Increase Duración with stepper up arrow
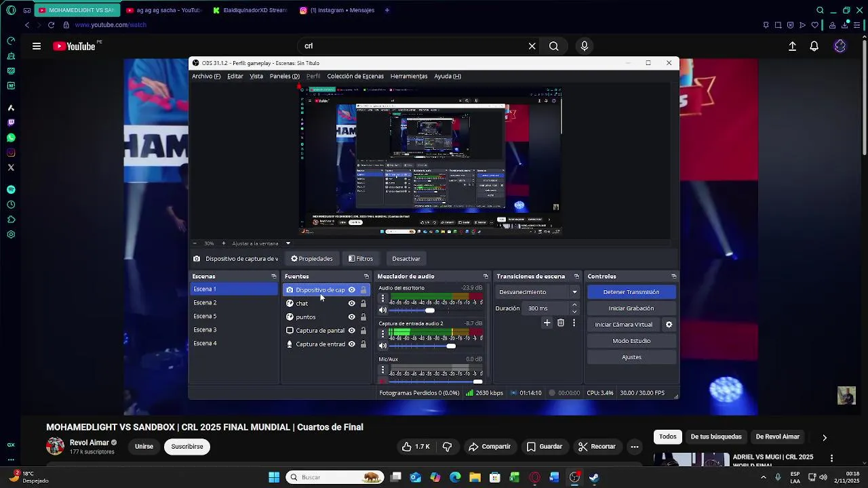The height and width of the screenshot is (488, 868). click(574, 305)
